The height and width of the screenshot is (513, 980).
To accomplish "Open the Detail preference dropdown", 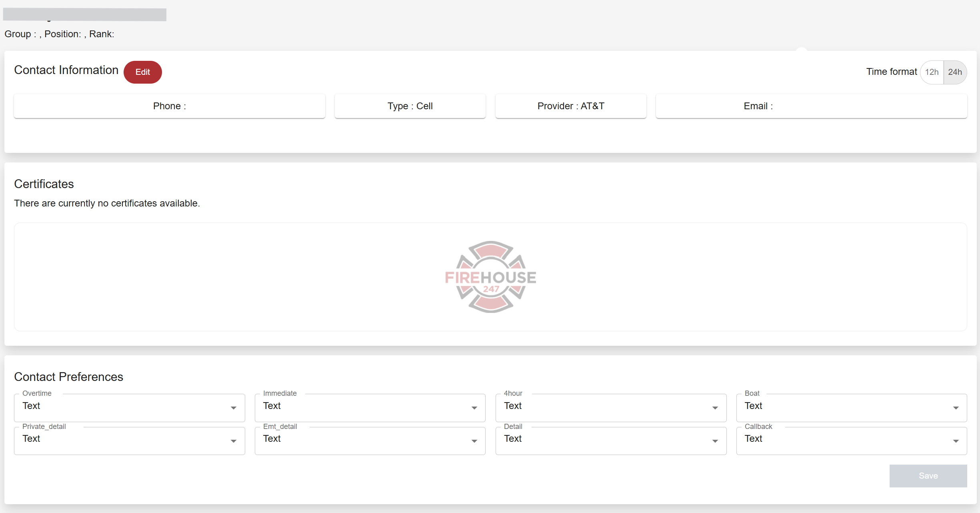I will [x=610, y=440].
